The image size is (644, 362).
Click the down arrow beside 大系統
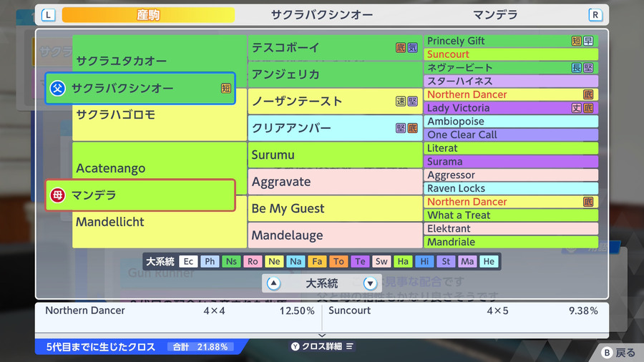point(370,283)
